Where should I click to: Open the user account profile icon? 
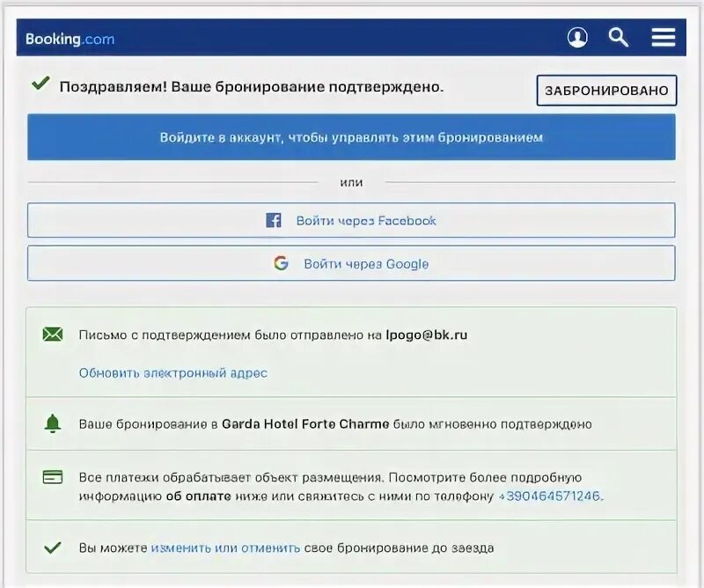click(577, 37)
